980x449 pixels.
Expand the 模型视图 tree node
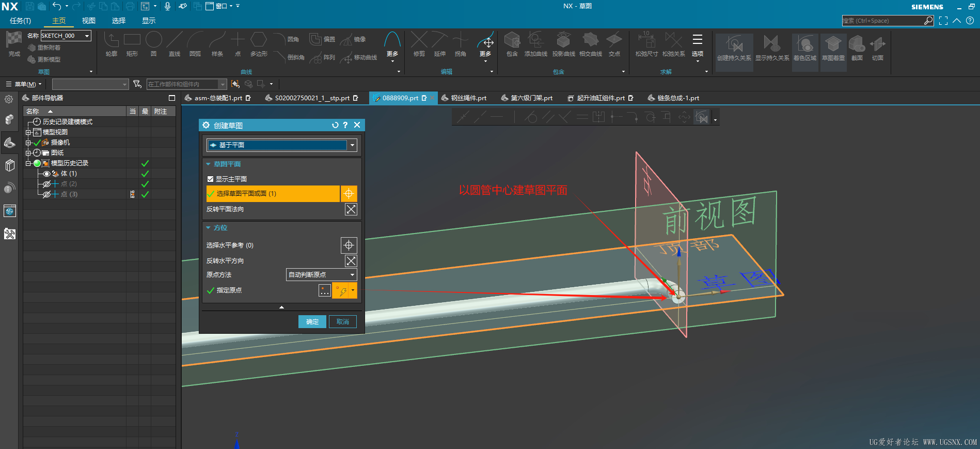point(28,132)
